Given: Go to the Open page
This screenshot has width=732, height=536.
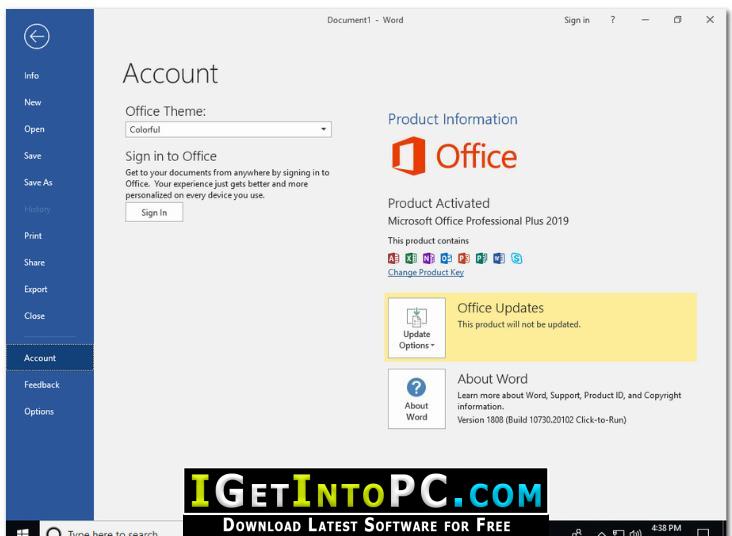Looking at the screenshot, I should pos(34,129).
